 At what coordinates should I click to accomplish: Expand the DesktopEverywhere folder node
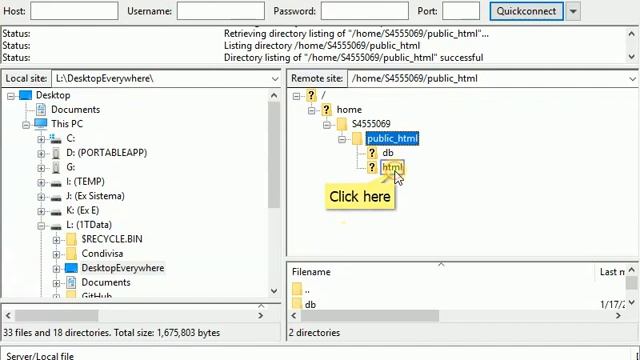click(56, 269)
